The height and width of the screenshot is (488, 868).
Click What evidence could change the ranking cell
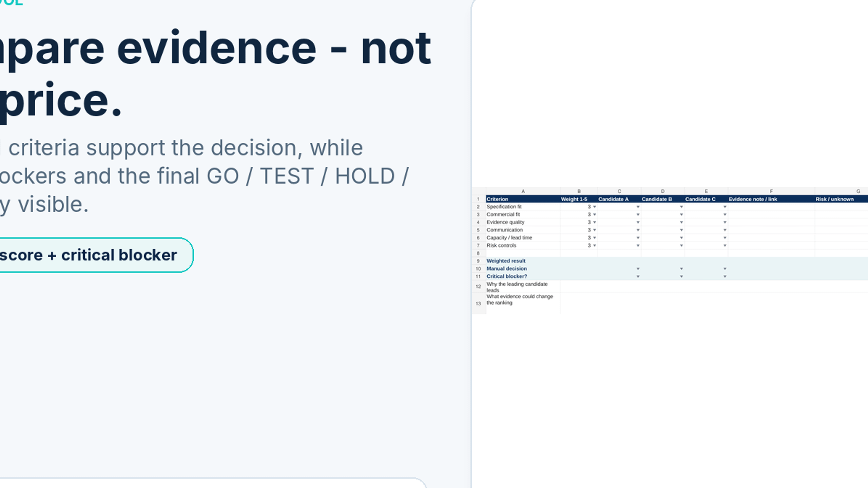tap(523, 303)
